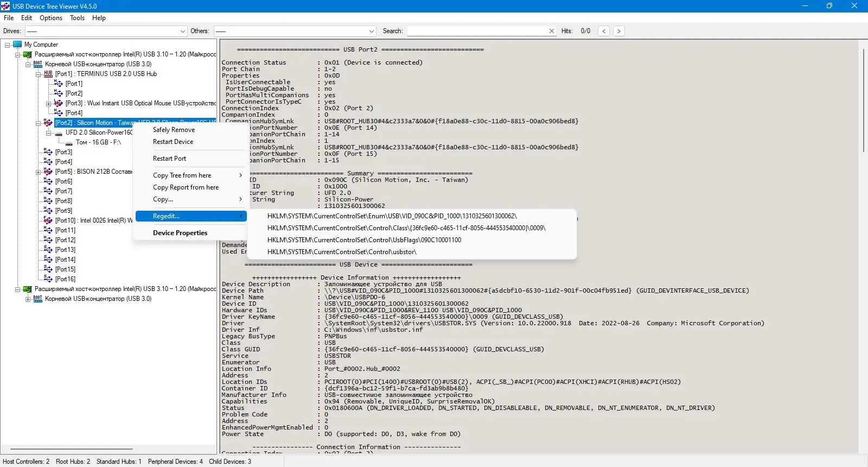The height and width of the screenshot is (467, 868).
Task: Collapse the TERMINUS USB 2.0 USB Hub node
Action: click(x=39, y=74)
